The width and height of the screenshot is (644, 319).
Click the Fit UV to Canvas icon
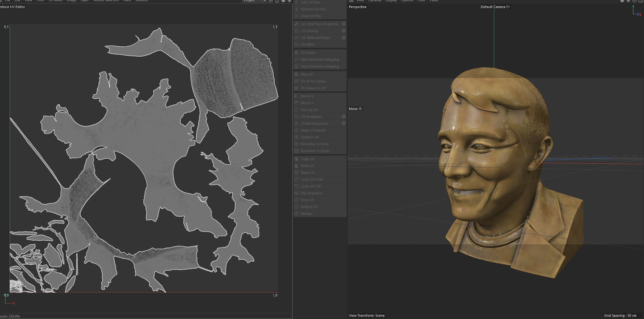(296, 81)
